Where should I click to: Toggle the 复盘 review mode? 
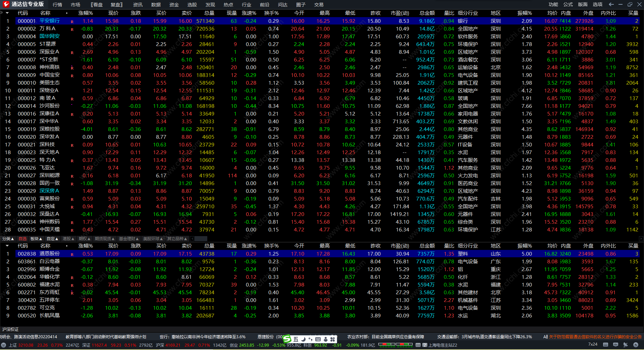(116, 5)
